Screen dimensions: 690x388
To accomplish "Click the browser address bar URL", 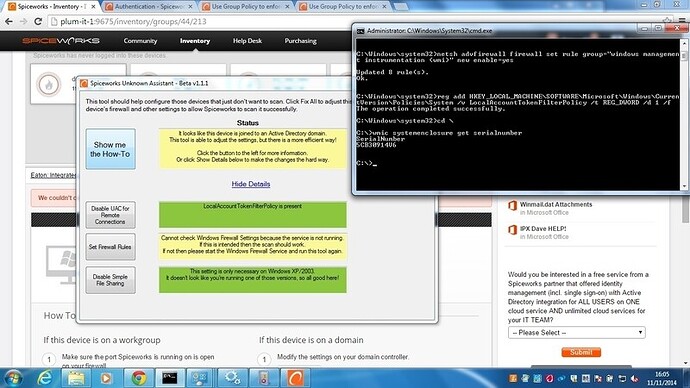I will pos(133,21).
